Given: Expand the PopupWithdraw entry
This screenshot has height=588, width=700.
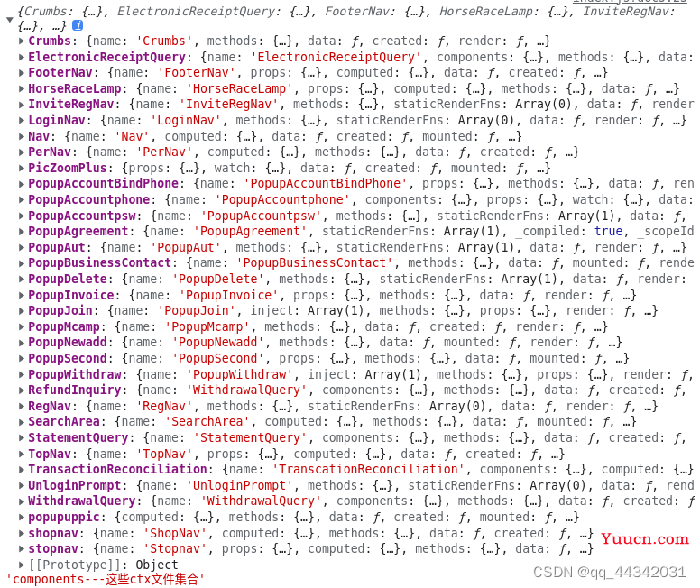Looking at the screenshot, I should pos(22,375).
